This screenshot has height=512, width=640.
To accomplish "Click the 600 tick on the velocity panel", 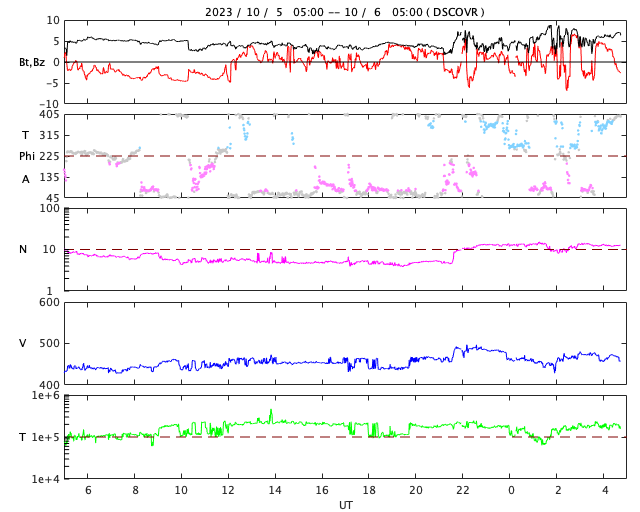I will click(49, 303).
